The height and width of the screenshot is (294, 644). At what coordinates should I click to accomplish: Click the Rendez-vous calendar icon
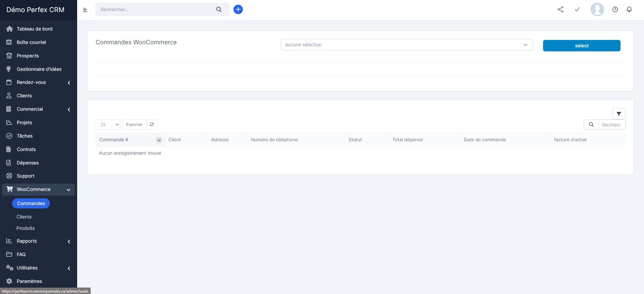coord(9,82)
